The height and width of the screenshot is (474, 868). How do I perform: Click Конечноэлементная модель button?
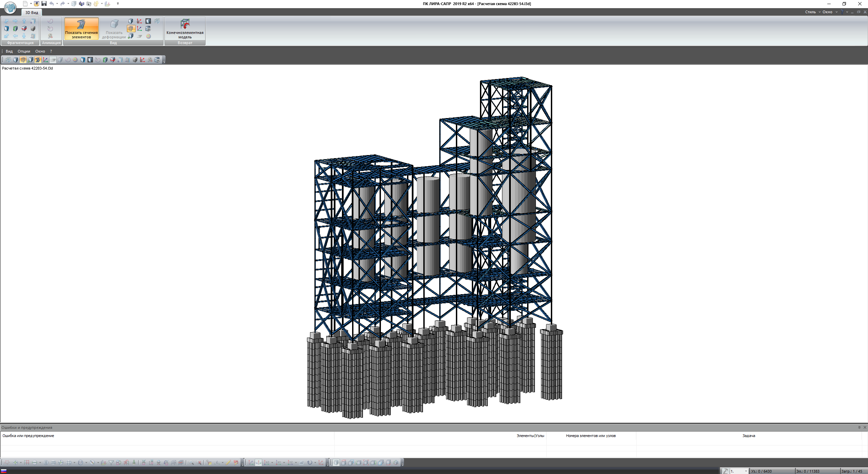(185, 29)
